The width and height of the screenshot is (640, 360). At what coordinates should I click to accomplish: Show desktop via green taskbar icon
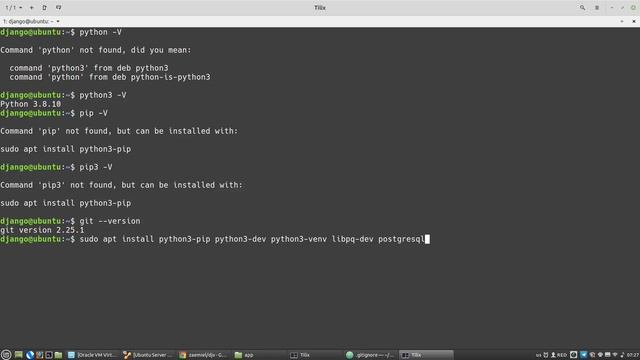point(18,355)
